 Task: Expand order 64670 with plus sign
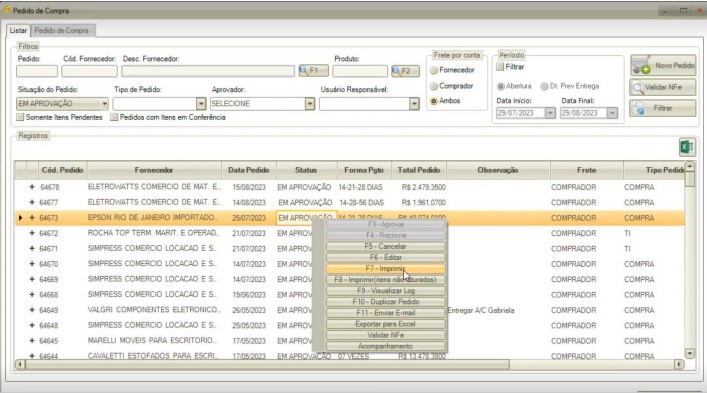coord(32,264)
